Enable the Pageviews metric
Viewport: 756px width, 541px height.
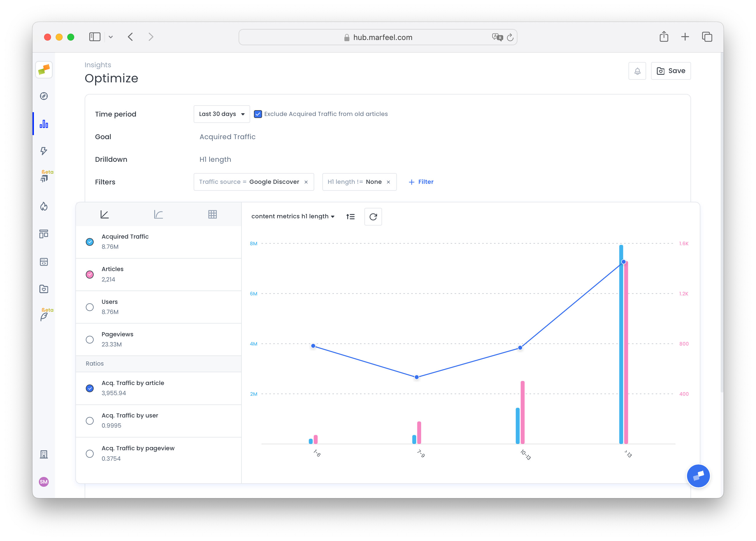point(90,340)
